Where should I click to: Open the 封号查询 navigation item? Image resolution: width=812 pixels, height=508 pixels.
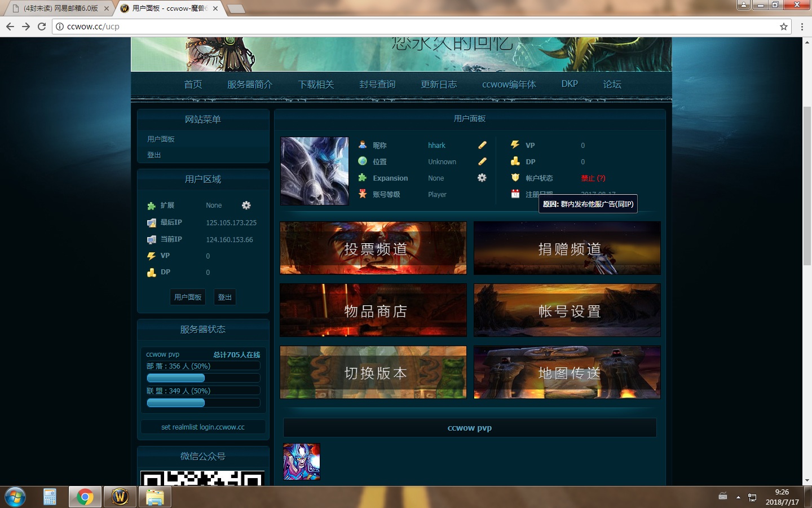pos(377,84)
